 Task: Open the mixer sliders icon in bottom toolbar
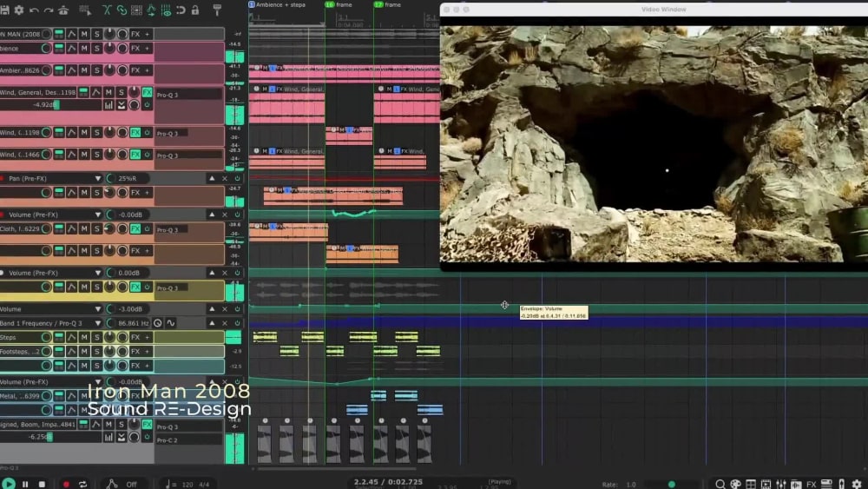[781, 484]
